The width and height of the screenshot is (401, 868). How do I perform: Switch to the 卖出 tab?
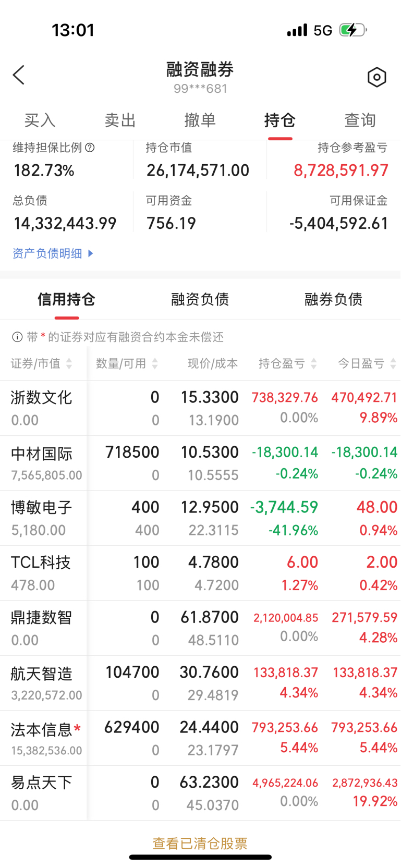120,120
